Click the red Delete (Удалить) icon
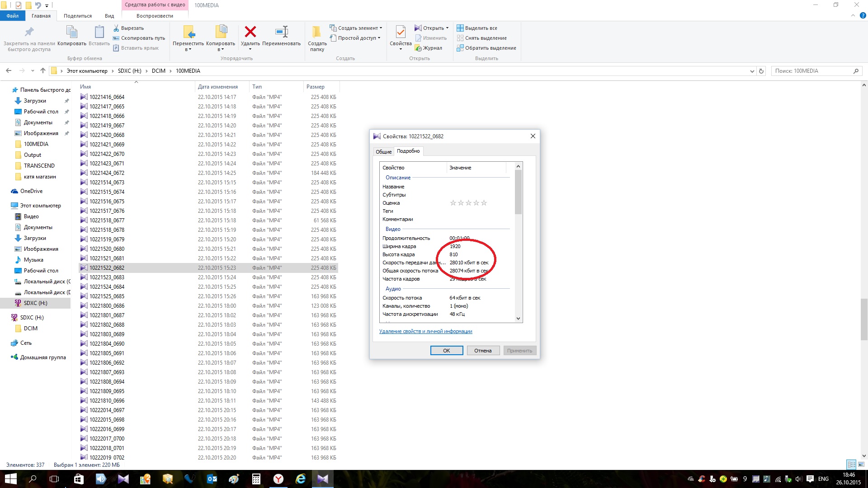Image resolution: width=868 pixels, height=488 pixels. (250, 32)
